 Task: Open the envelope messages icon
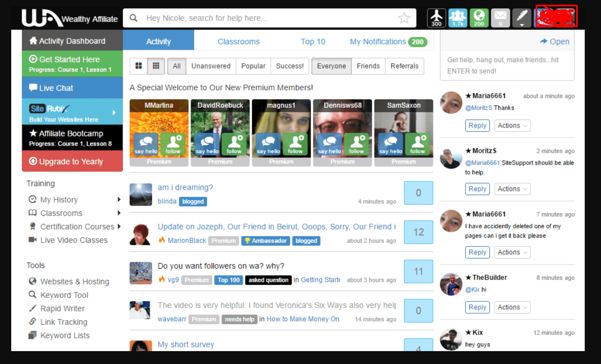[500, 18]
